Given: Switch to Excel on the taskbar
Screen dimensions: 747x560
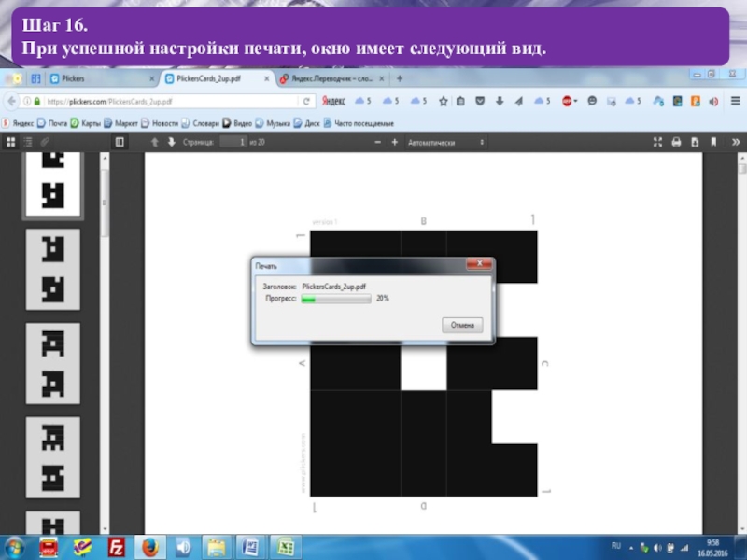Looking at the screenshot, I should click(285, 548).
